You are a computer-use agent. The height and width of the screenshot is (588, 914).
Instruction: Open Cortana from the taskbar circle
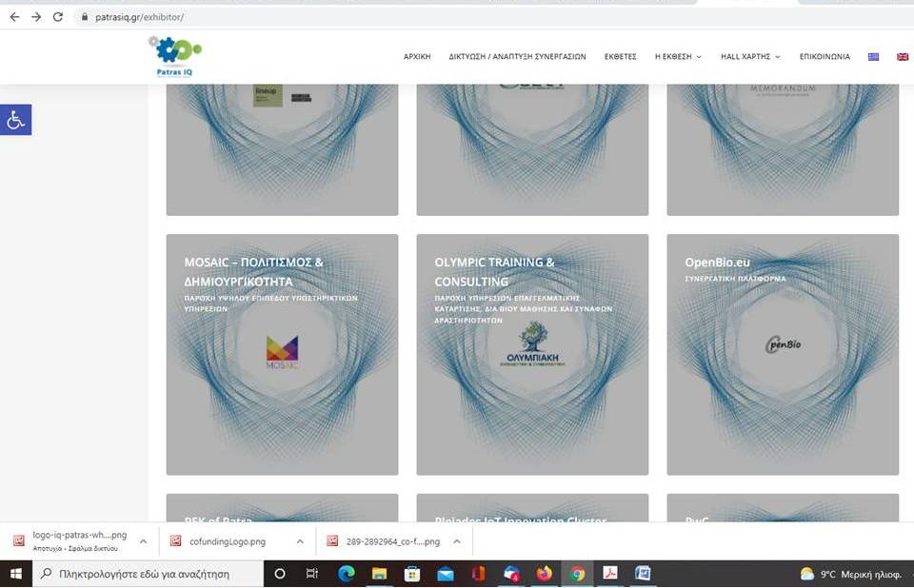pos(280,574)
